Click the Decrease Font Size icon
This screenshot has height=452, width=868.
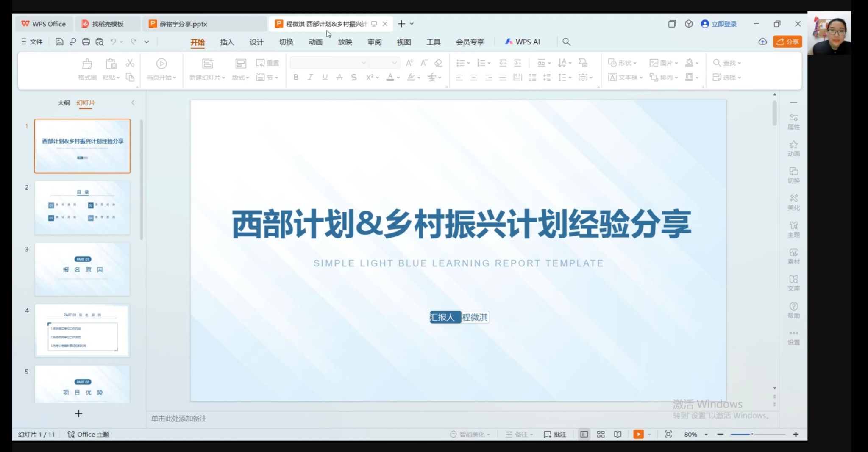424,63
